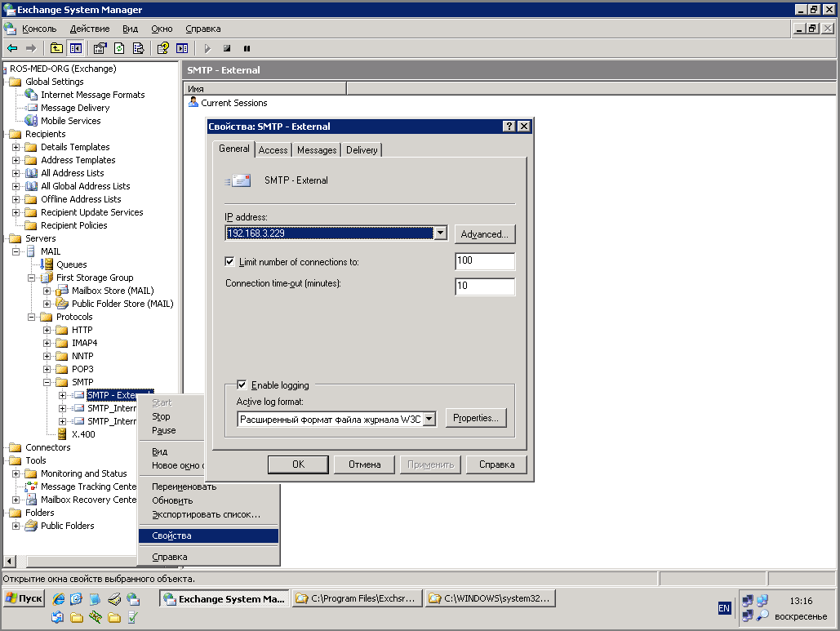Switch to C:\Program Files\Exchsrvr taskbar window
The image size is (840, 631).
tap(357, 598)
